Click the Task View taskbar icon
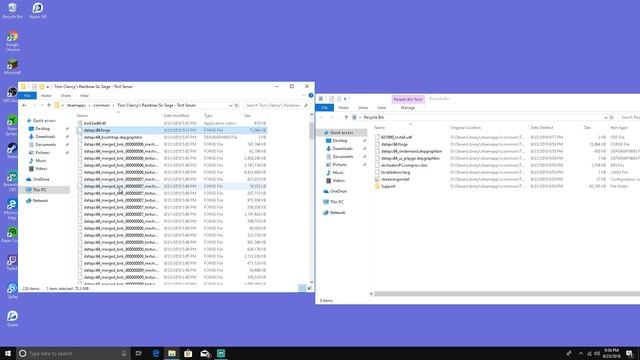This screenshot has height=360, width=640. [139, 353]
